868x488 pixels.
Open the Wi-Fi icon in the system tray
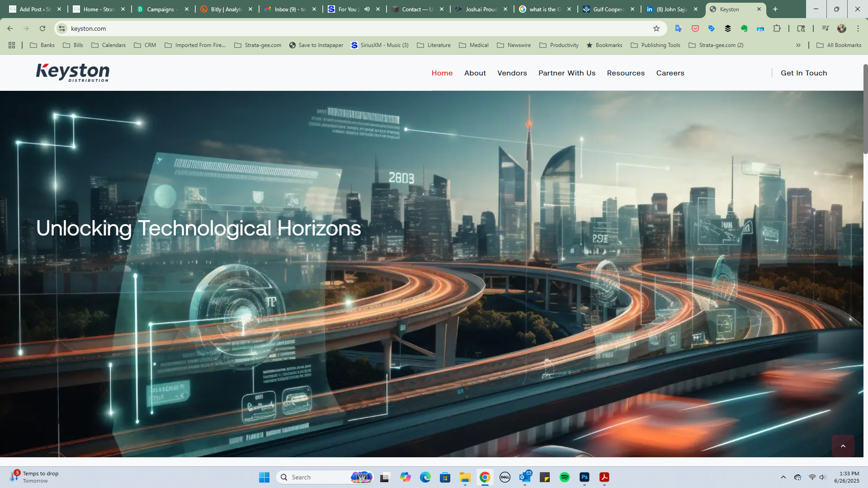pyautogui.click(x=812, y=477)
